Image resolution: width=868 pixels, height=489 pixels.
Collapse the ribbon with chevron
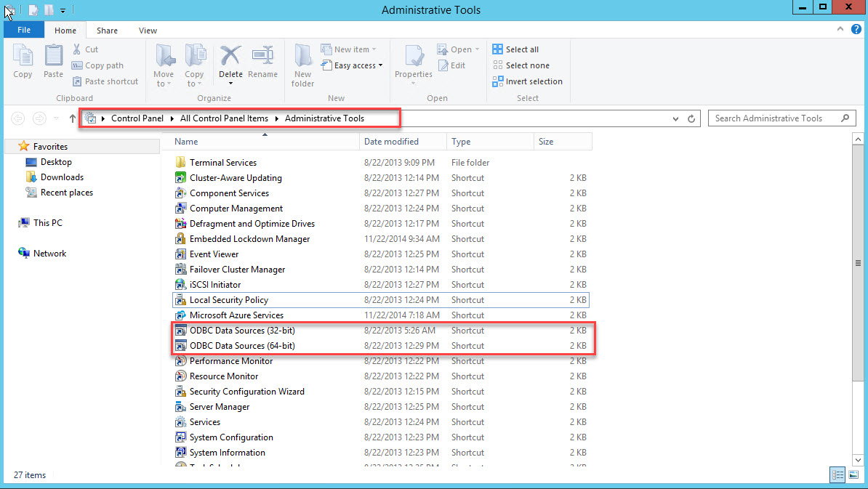tap(840, 29)
